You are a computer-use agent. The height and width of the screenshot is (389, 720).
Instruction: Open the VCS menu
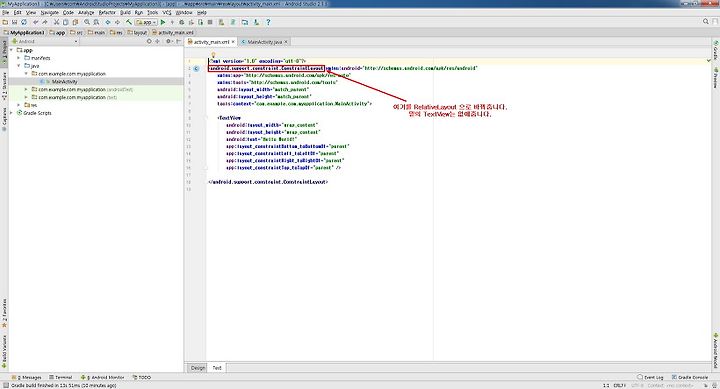(167, 12)
